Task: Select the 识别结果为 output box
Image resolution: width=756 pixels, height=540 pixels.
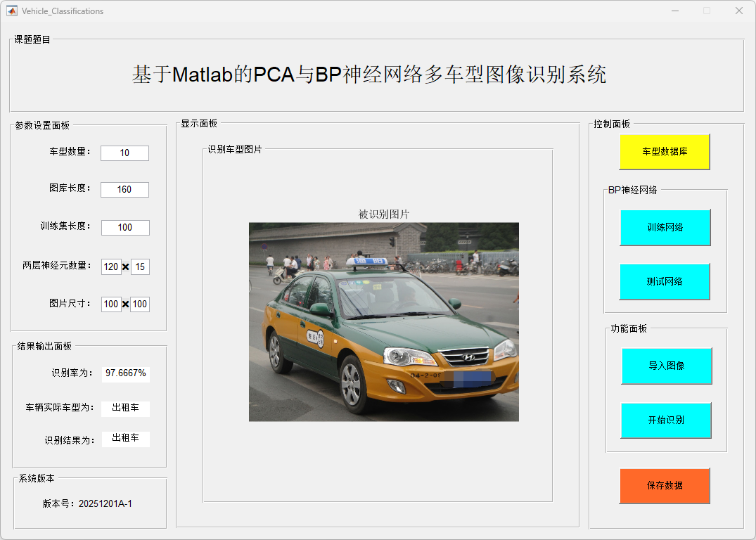Action: coord(125,439)
